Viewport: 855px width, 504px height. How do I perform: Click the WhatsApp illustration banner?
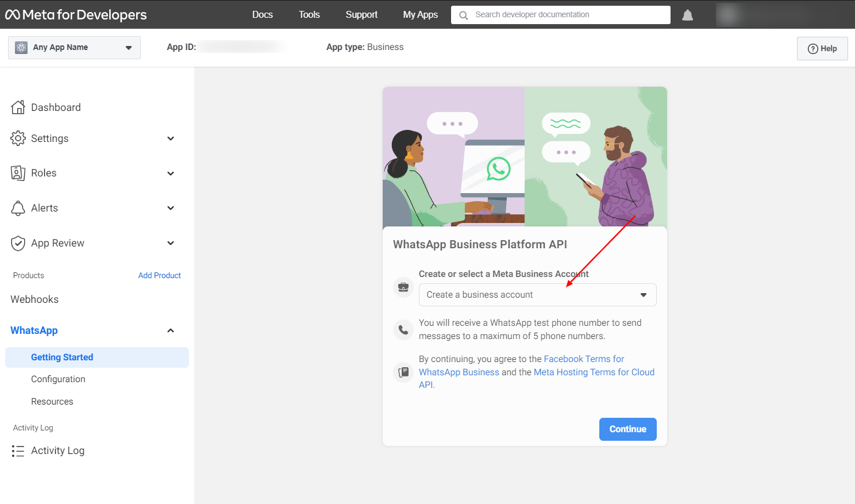[525, 157]
